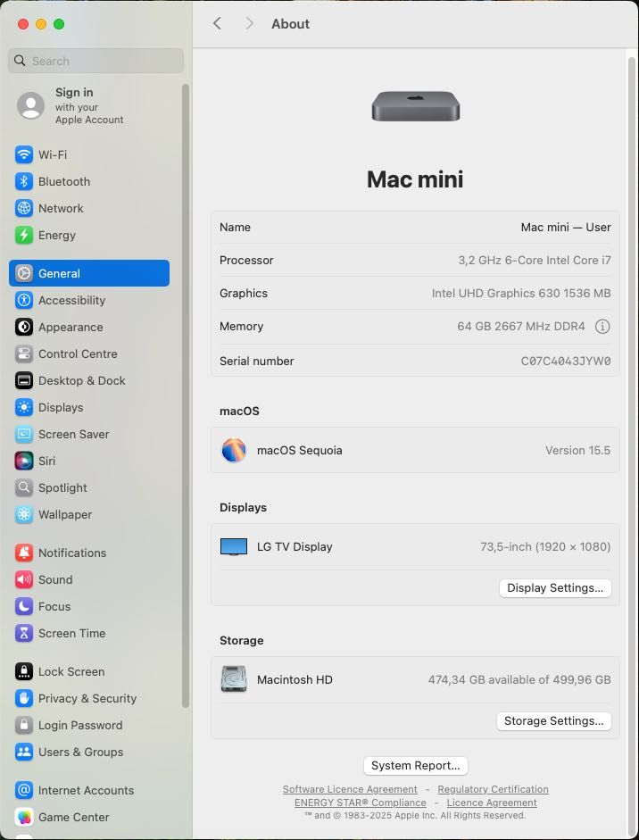Click the Appearance icon
Image resolution: width=639 pixels, height=840 pixels.
tap(23, 327)
